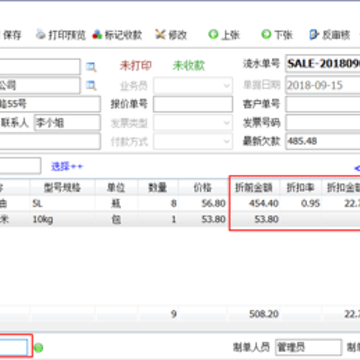Click the discount rate cell 0.95

(x=301, y=203)
